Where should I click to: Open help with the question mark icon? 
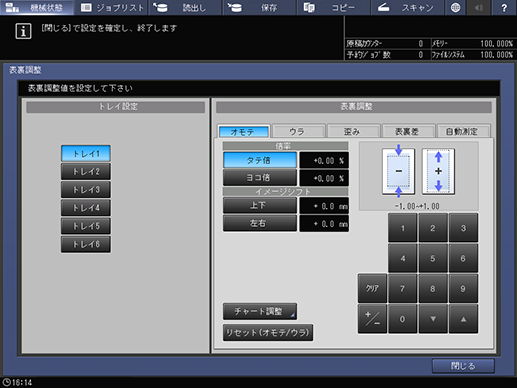(x=504, y=7)
